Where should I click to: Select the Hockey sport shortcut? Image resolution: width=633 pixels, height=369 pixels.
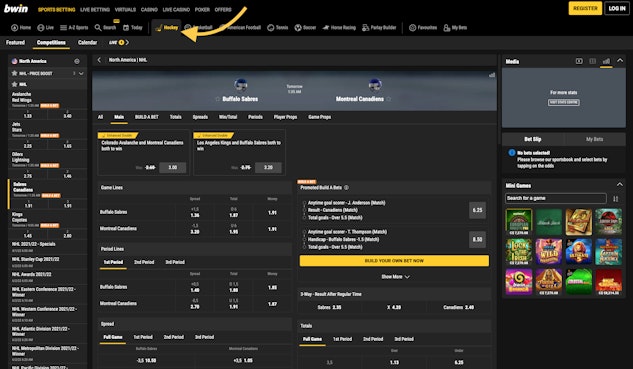(167, 27)
